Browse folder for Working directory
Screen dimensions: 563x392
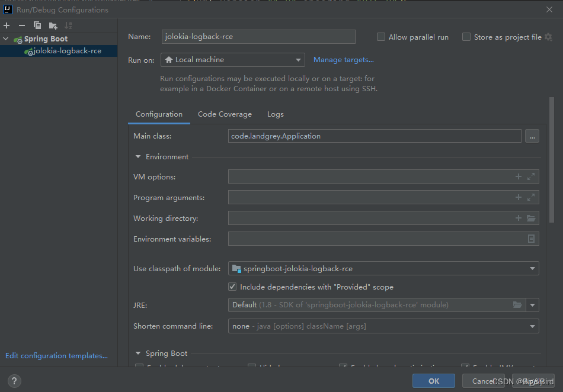coord(531,218)
